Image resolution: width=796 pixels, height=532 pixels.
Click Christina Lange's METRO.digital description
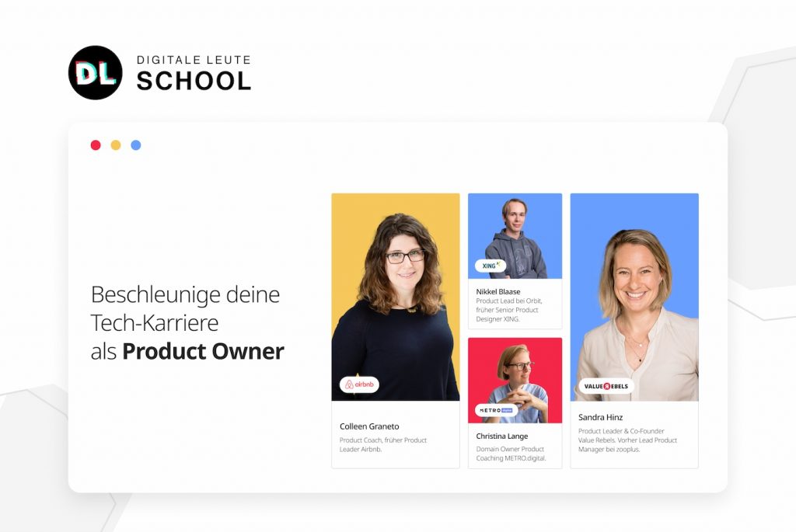click(x=511, y=454)
